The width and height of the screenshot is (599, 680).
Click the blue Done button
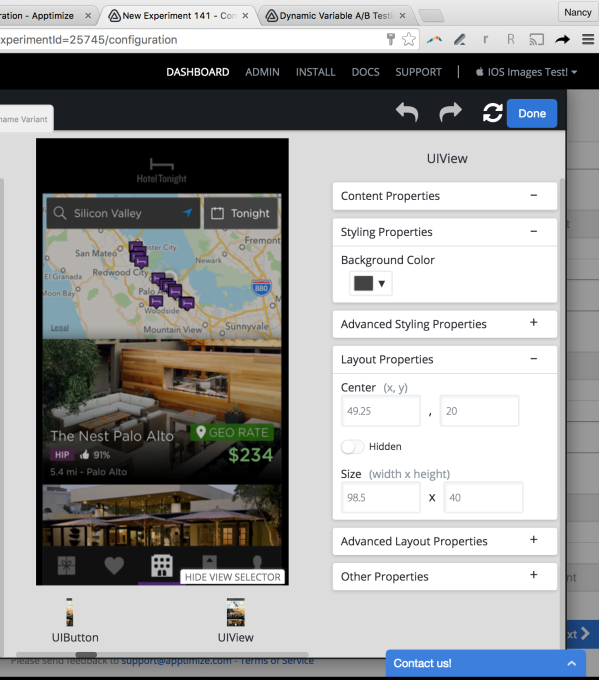(x=532, y=113)
